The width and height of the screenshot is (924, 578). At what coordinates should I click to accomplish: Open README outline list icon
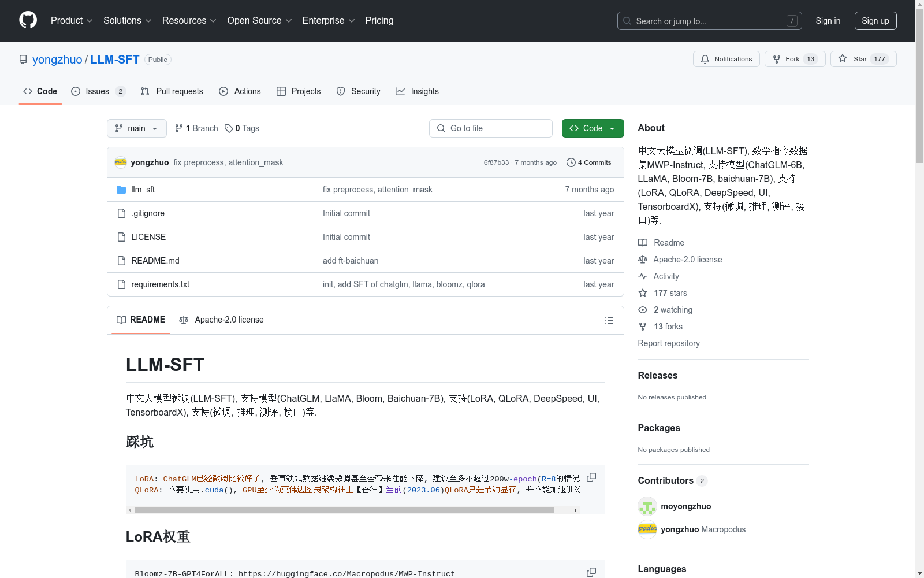click(x=609, y=320)
